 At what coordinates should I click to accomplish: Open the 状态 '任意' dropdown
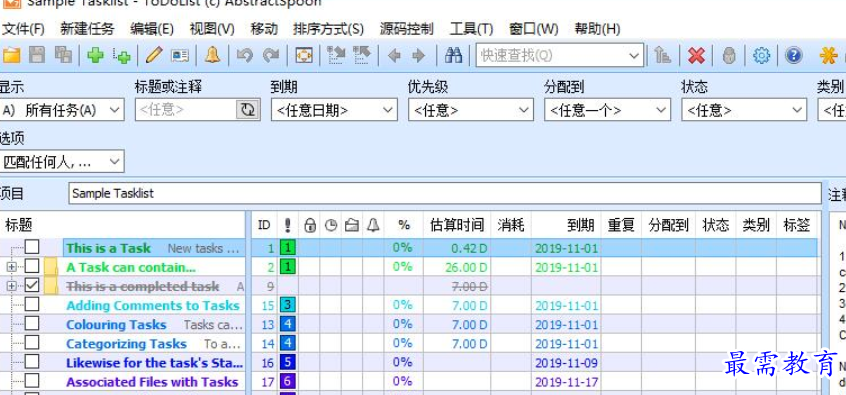[744, 110]
